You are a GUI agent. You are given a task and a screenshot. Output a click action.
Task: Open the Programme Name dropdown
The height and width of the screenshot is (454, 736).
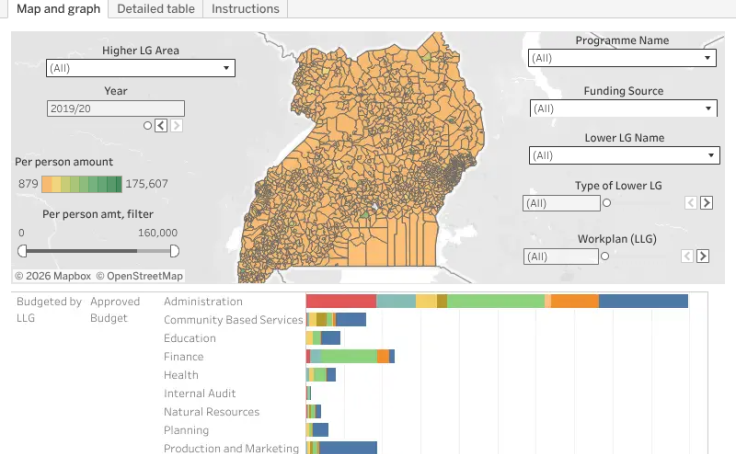pos(622,58)
